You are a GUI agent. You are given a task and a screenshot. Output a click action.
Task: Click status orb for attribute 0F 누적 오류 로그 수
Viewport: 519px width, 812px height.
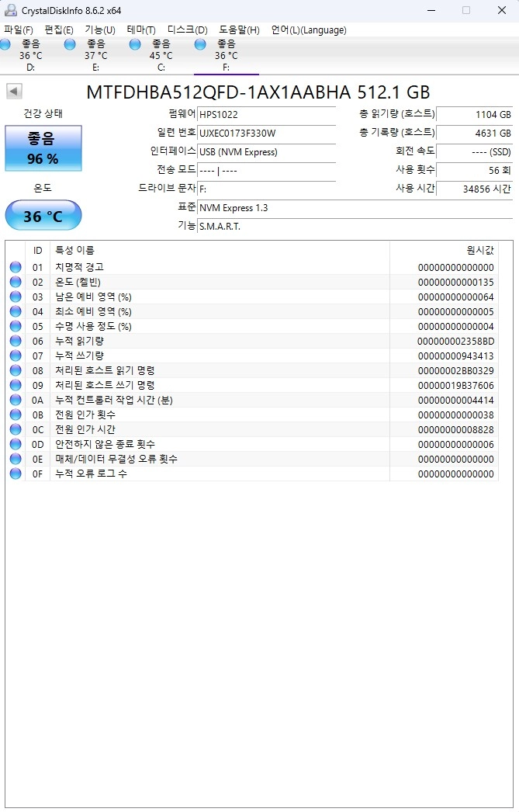[16, 474]
